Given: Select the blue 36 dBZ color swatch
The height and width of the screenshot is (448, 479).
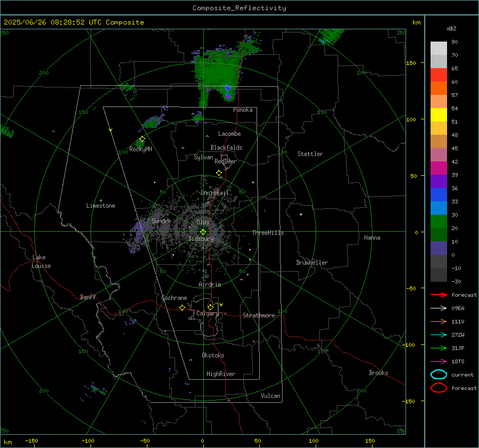Looking at the screenshot, I should coord(439,194).
